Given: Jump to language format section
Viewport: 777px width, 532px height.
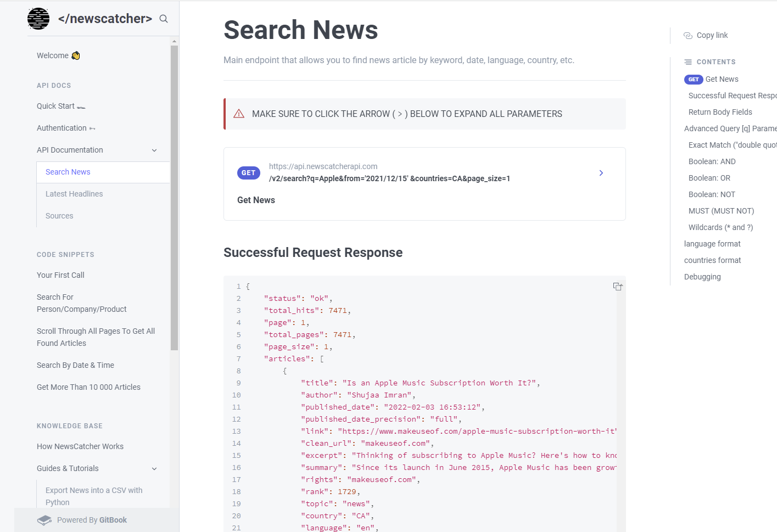Looking at the screenshot, I should (x=712, y=244).
